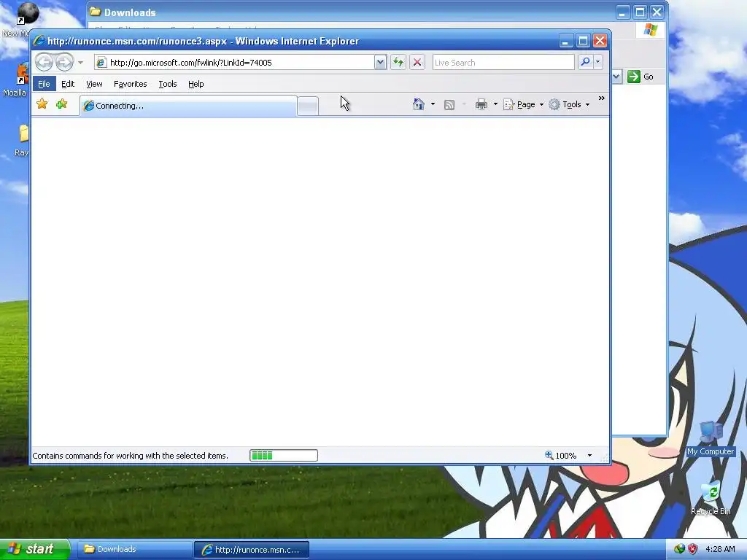Click the RSS feeds icon

point(449,105)
